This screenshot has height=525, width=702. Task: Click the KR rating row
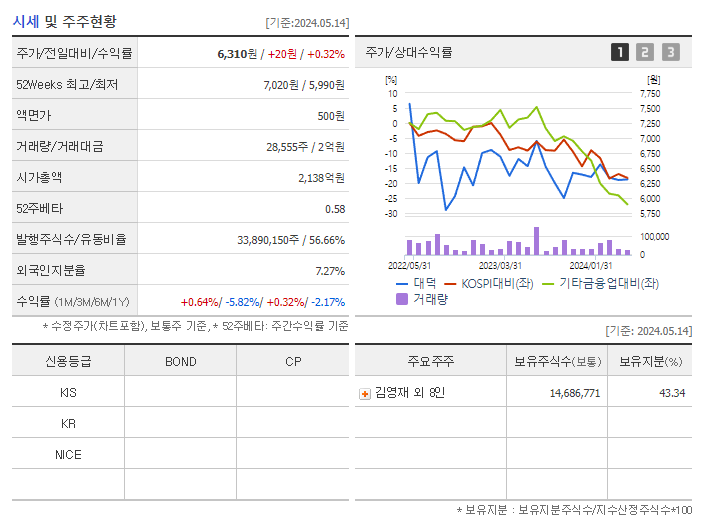click(x=180, y=423)
